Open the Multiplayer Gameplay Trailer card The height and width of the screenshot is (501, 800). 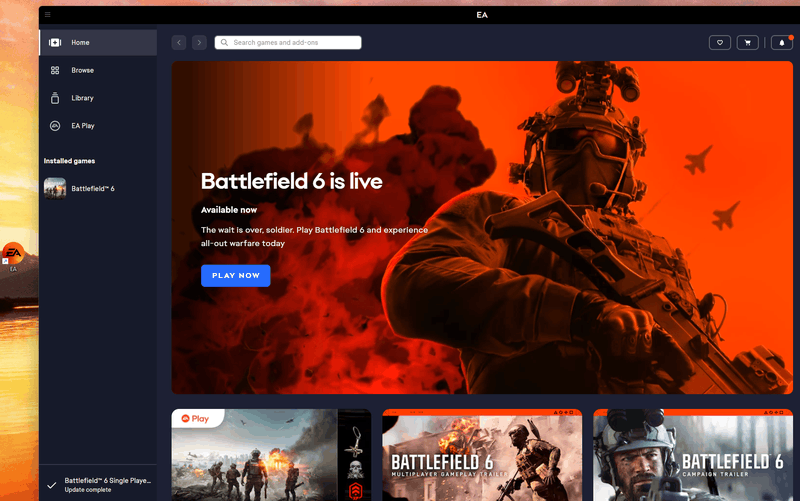[482, 455]
